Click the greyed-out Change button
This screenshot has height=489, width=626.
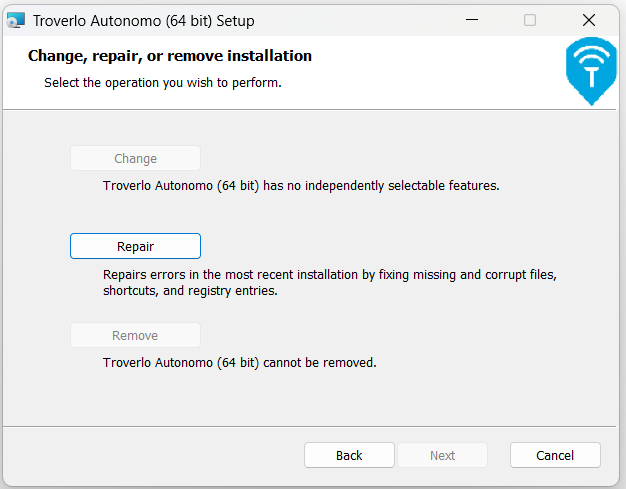(135, 158)
